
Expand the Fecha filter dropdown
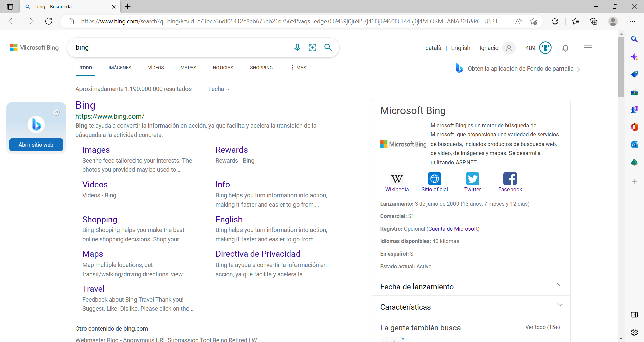[x=219, y=89]
